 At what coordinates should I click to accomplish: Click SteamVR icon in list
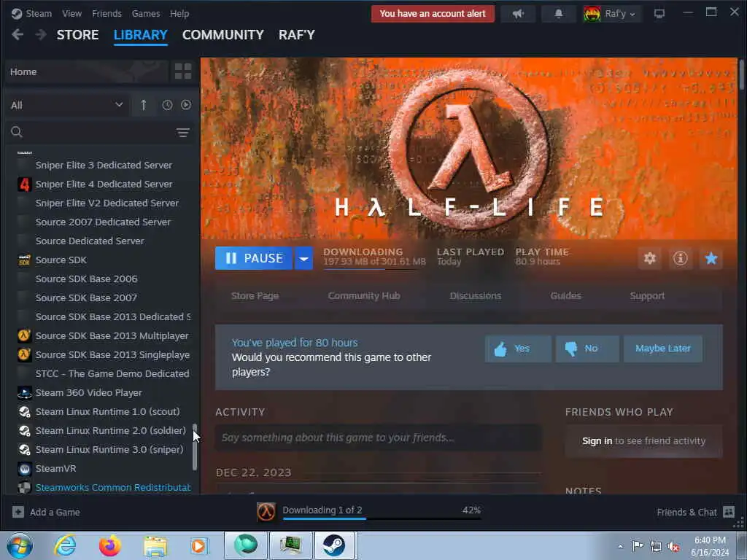(24, 469)
